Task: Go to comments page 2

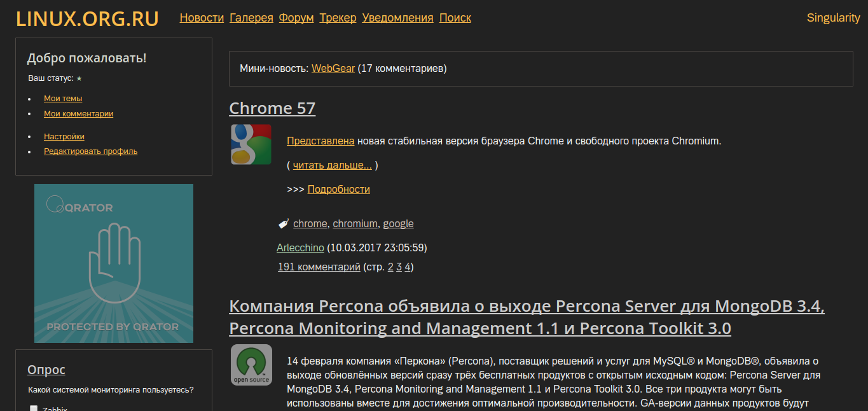Action: coord(390,267)
